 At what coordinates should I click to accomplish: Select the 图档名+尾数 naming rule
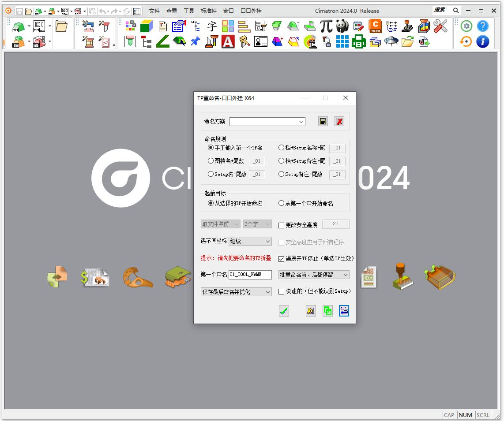click(x=211, y=161)
